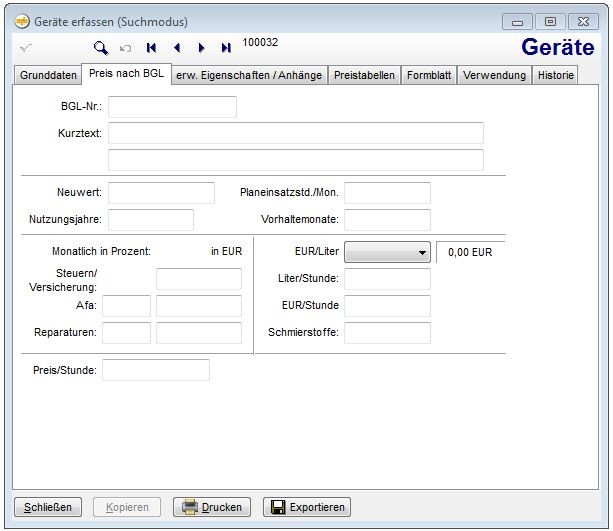Jump to last record with navigation icon
The height and width of the screenshot is (531, 613).
(226, 47)
